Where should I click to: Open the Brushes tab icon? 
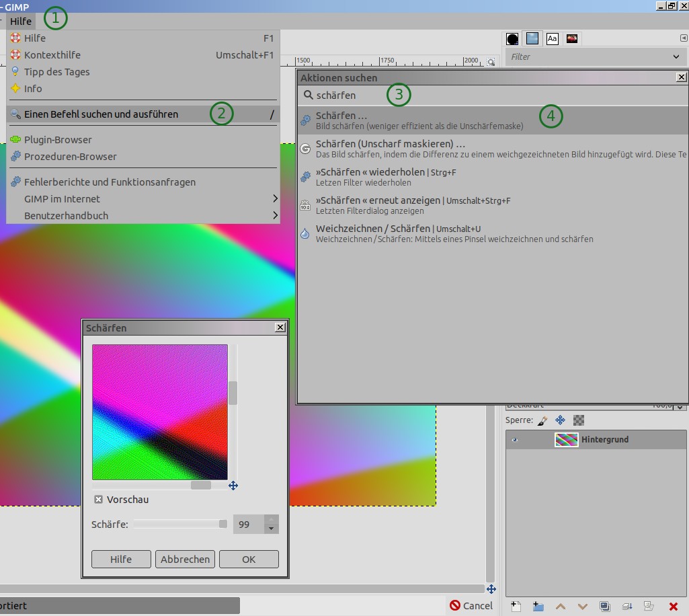(512, 39)
